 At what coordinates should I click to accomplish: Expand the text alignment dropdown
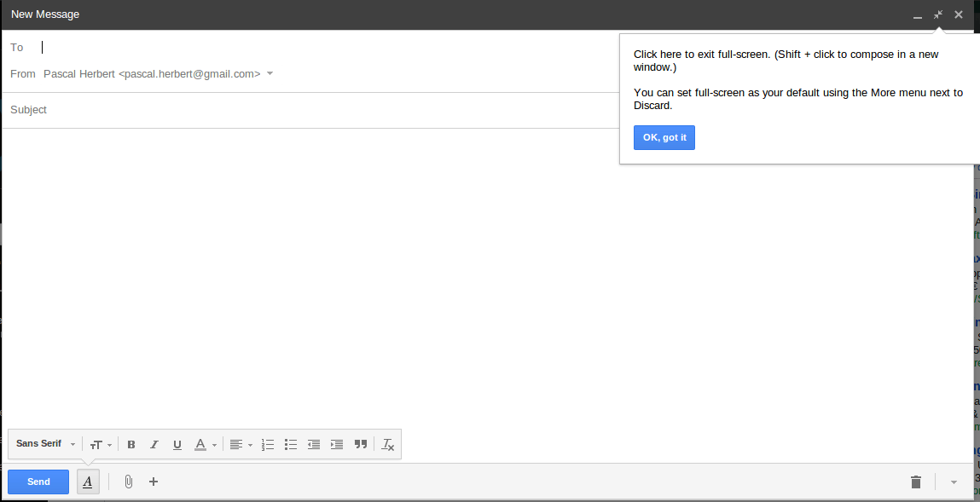click(241, 444)
